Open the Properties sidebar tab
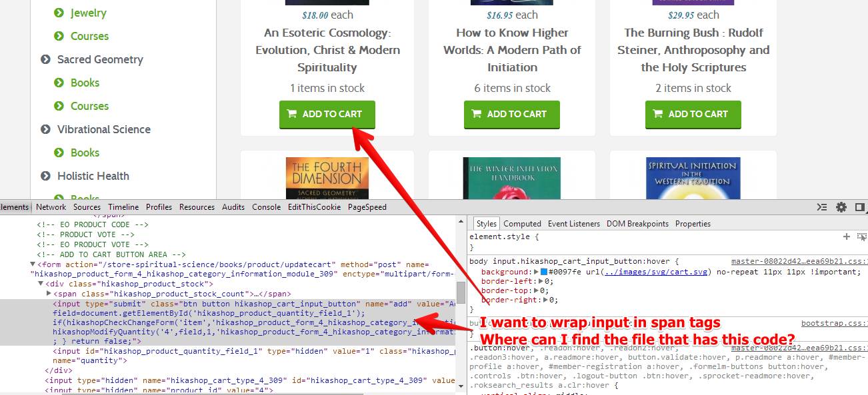 [x=693, y=224]
